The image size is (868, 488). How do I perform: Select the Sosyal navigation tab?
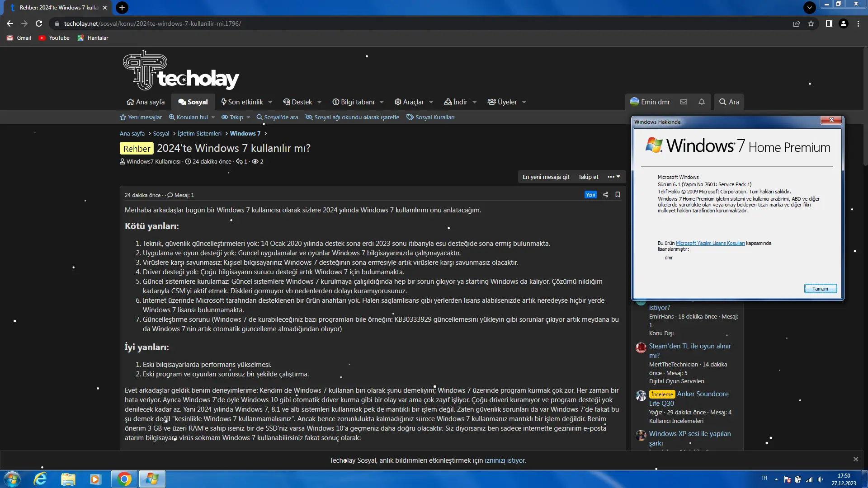[193, 102]
